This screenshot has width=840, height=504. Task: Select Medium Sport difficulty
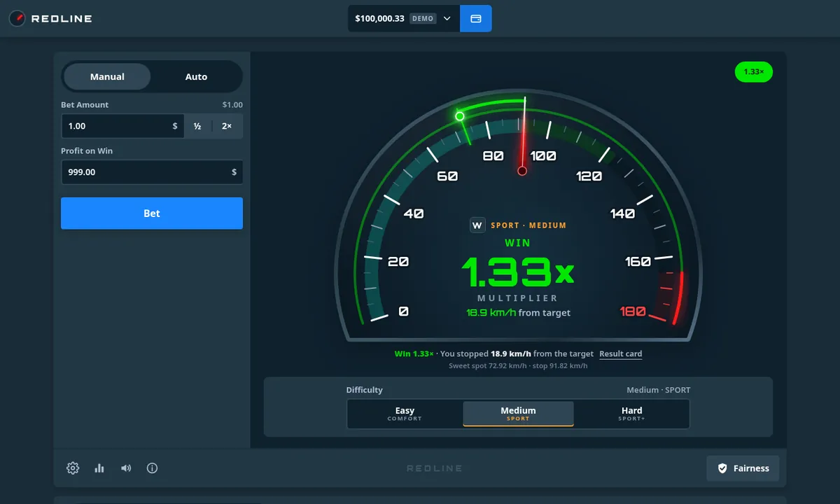(x=518, y=414)
